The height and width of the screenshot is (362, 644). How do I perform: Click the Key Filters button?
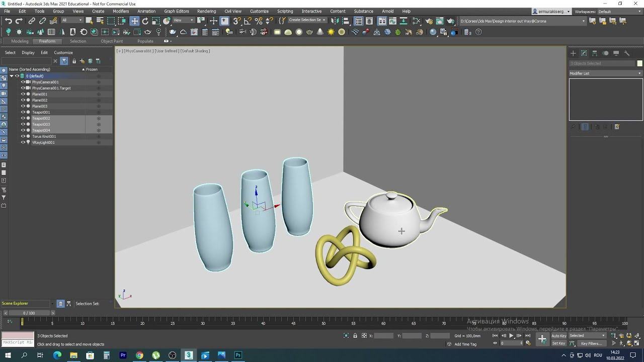592,343
